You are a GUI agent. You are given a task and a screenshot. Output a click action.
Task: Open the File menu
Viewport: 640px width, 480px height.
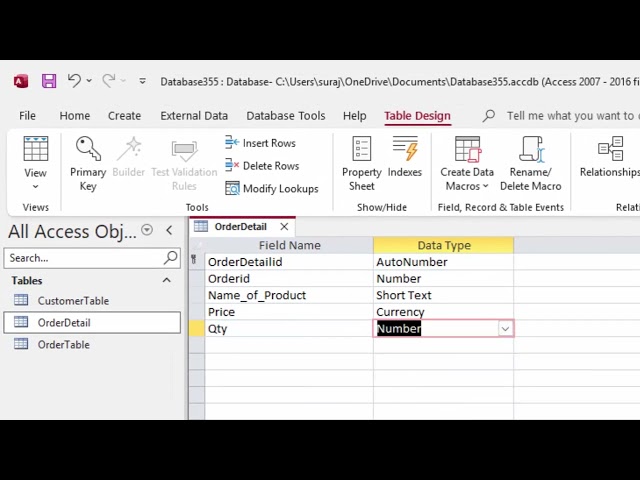[27, 116]
